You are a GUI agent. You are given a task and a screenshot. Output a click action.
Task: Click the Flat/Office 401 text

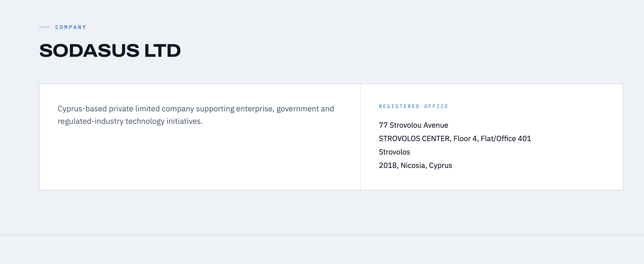click(506, 139)
